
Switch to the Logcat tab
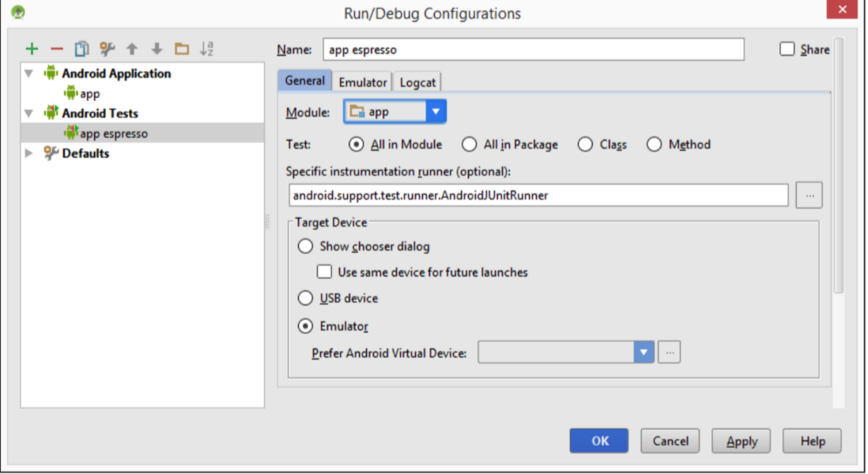pos(417,82)
